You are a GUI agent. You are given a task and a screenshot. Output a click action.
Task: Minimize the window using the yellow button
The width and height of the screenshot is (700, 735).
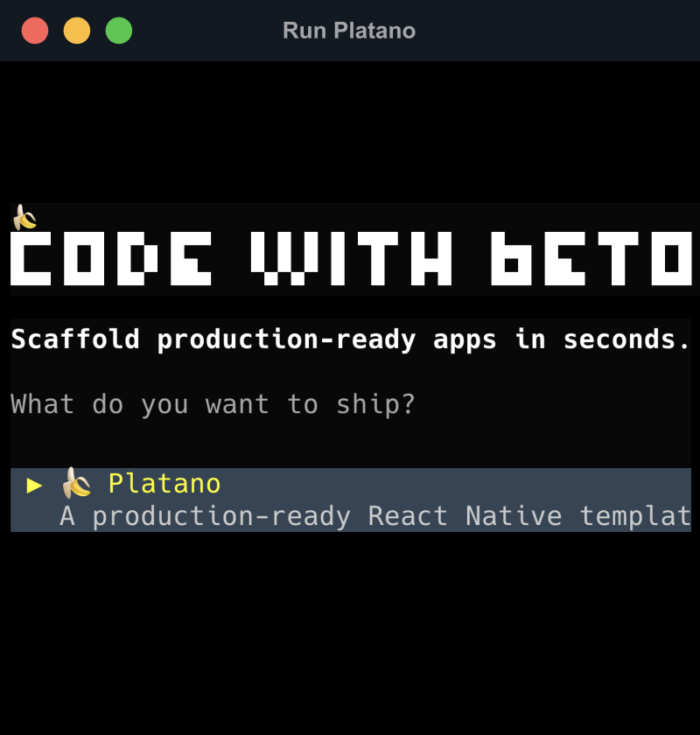tap(77, 31)
